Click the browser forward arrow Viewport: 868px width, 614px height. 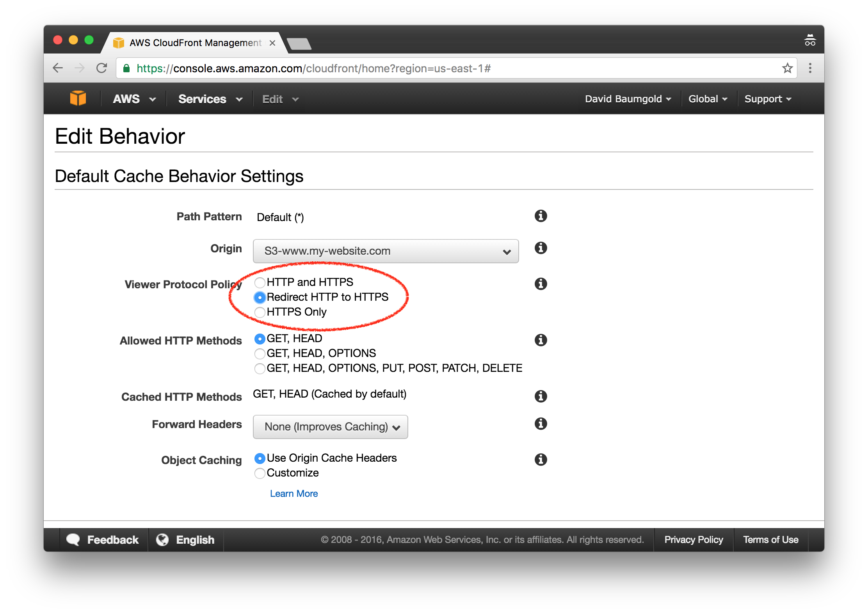coord(80,68)
